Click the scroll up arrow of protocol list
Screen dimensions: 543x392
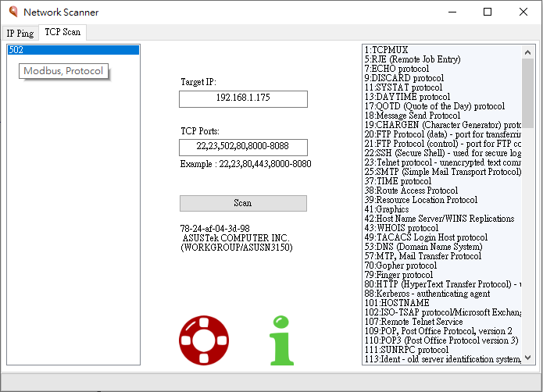point(527,51)
